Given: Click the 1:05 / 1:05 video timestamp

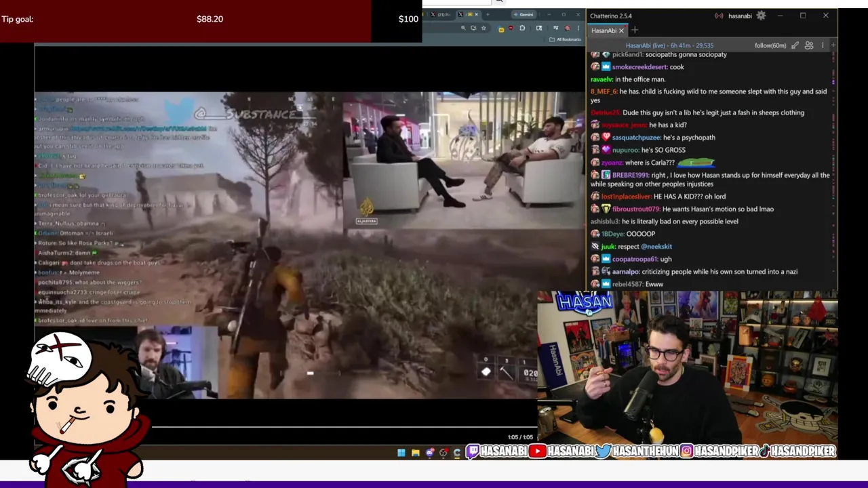Looking at the screenshot, I should (520, 437).
